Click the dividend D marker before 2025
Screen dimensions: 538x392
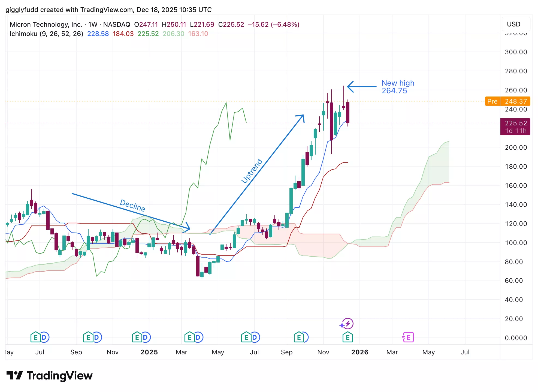[x=146, y=337]
